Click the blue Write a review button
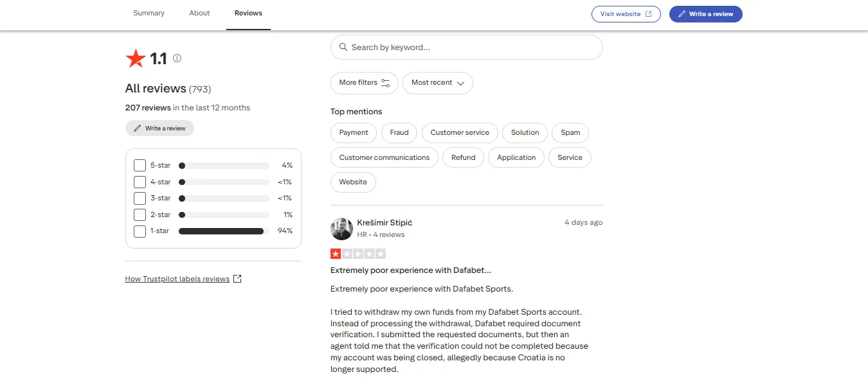 pos(706,14)
